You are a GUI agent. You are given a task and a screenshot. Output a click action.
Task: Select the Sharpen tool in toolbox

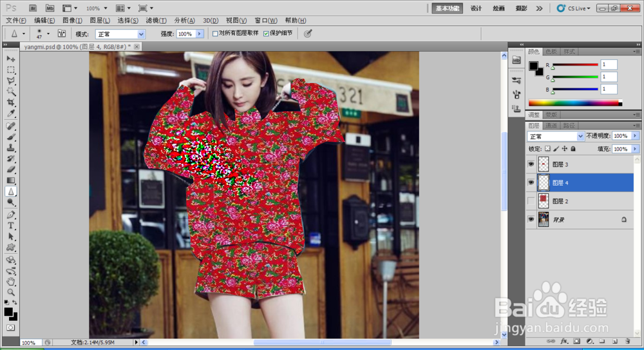coord(11,191)
